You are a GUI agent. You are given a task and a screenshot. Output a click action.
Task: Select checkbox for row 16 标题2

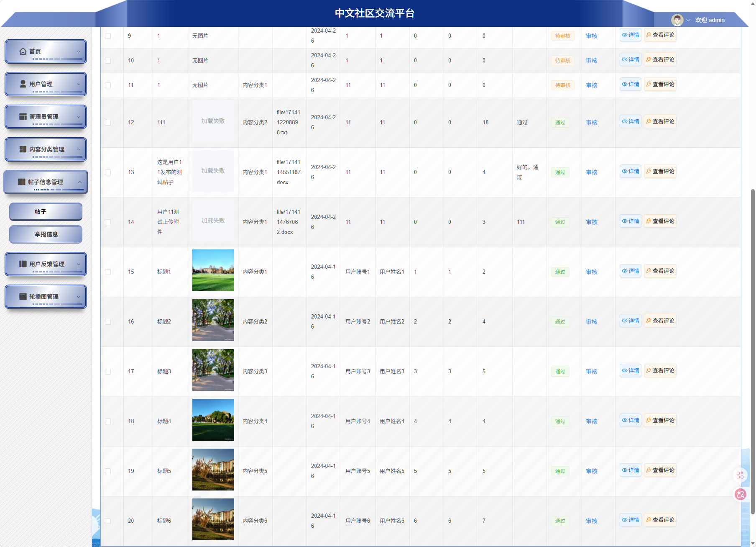pos(108,322)
